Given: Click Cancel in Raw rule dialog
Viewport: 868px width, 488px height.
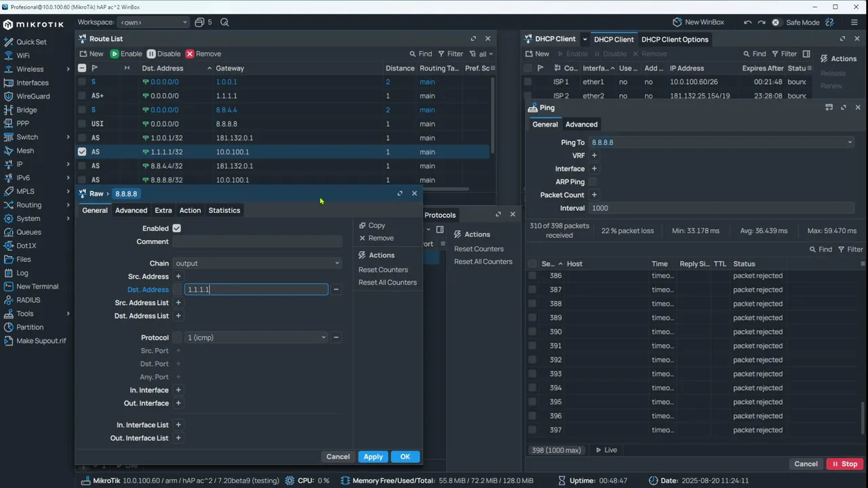Looking at the screenshot, I should tap(338, 457).
